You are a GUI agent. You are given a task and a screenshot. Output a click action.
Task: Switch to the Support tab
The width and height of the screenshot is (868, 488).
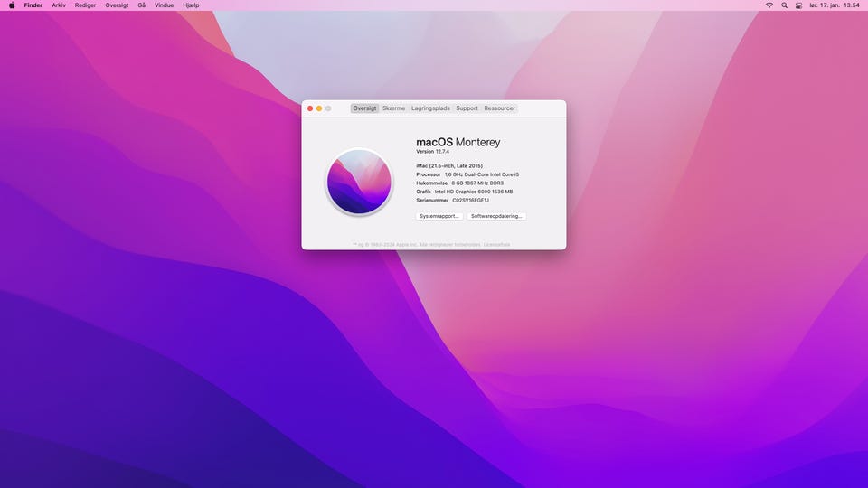[x=467, y=108]
